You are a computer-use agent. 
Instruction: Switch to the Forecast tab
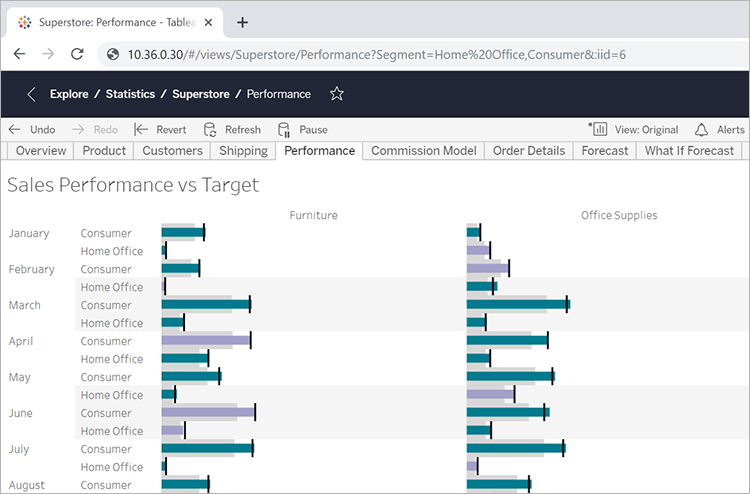click(605, 151)
